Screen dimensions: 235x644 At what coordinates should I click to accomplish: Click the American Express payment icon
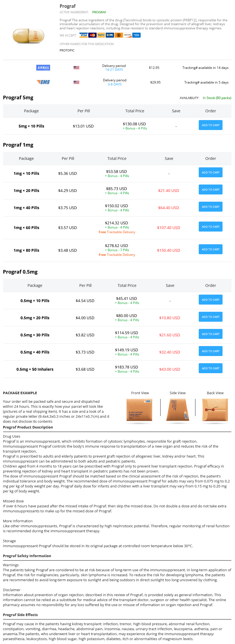pyautogui.click(x=136, y=35)
